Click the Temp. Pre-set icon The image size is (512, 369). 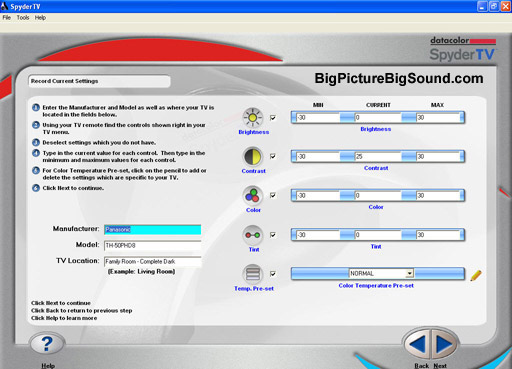(253, 274)
